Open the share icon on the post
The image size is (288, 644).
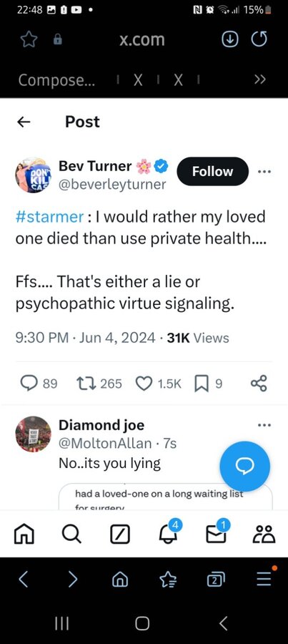(x=259, y=384)
